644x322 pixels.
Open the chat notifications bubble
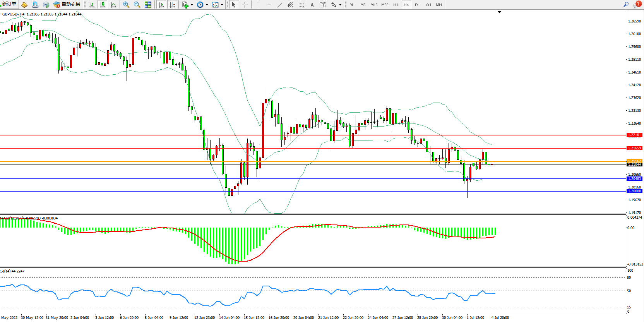pyautogui.click(x=636, y=5)
